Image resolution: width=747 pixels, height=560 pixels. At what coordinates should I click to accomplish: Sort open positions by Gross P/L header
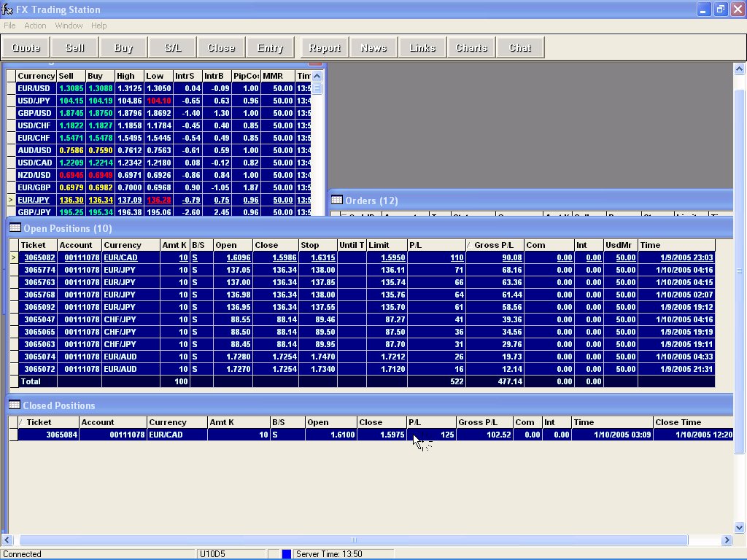click(x=495, y=245)
